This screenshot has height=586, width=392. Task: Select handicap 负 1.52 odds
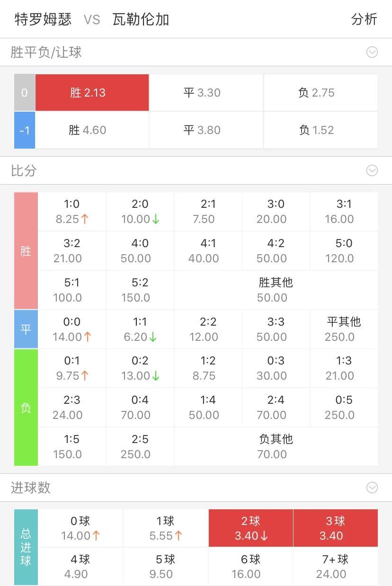[321, 130]
